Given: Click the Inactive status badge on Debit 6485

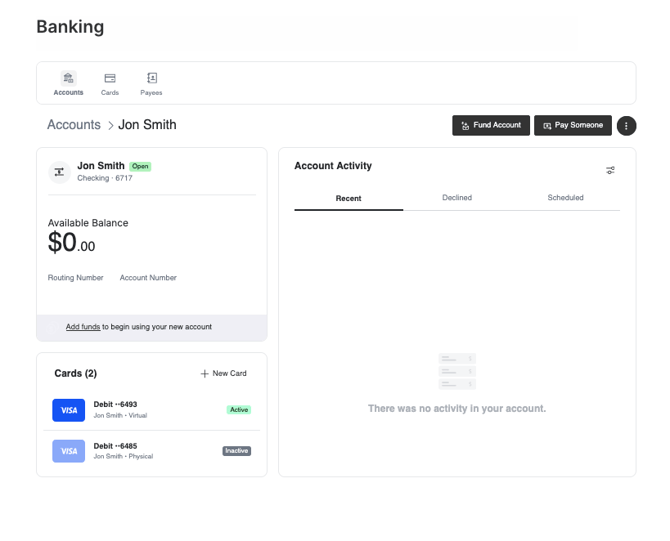Looking at the screenshot, I should tap(236, 451).
